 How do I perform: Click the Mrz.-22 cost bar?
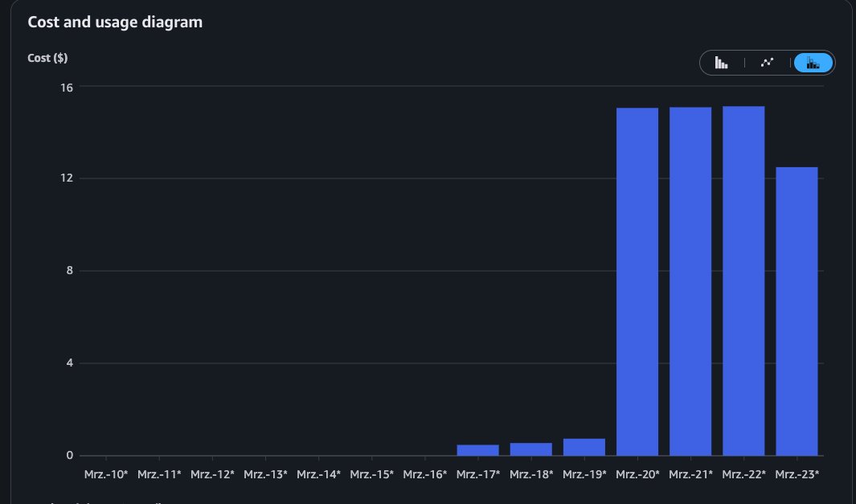pos(743,281)
